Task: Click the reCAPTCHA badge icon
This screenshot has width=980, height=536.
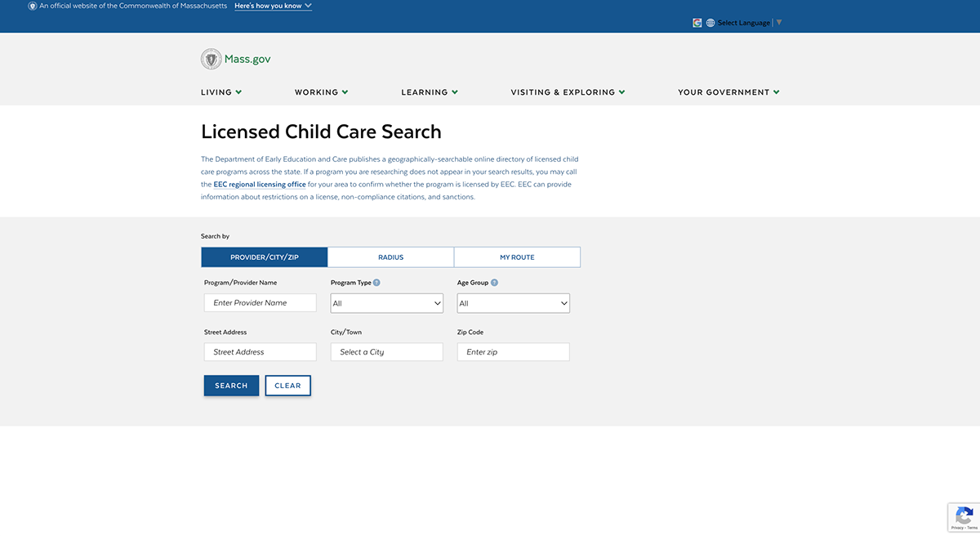Action: pyautogui.click(x=964, y=516)
